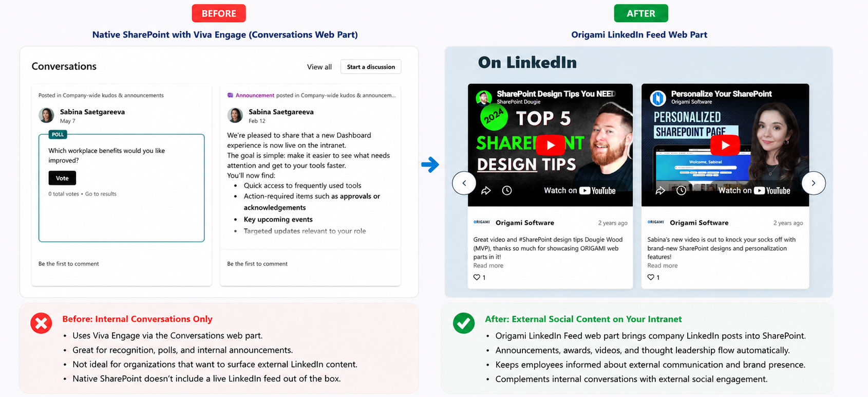Open Sabina Saetgareeva's avatar on the May 7 post
The height and width of the screenshot is (397, 868).
click(47, 115)
